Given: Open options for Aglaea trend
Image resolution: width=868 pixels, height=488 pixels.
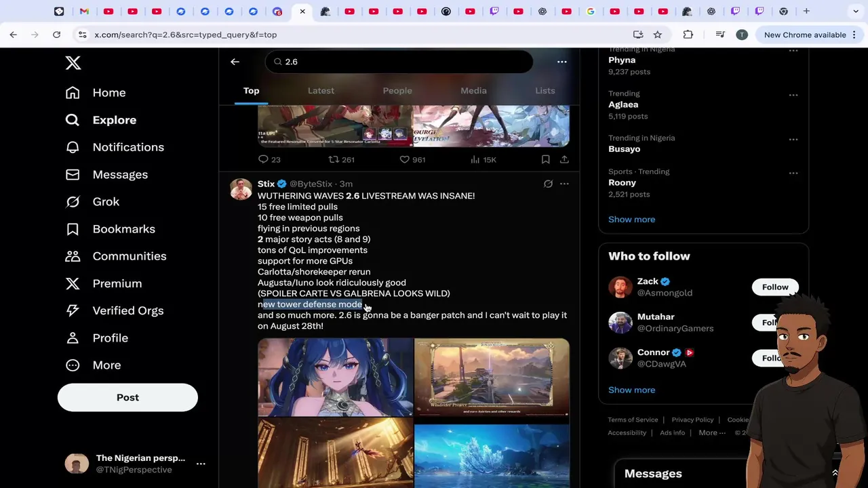Looking at the screenshot, I should 793,95.
